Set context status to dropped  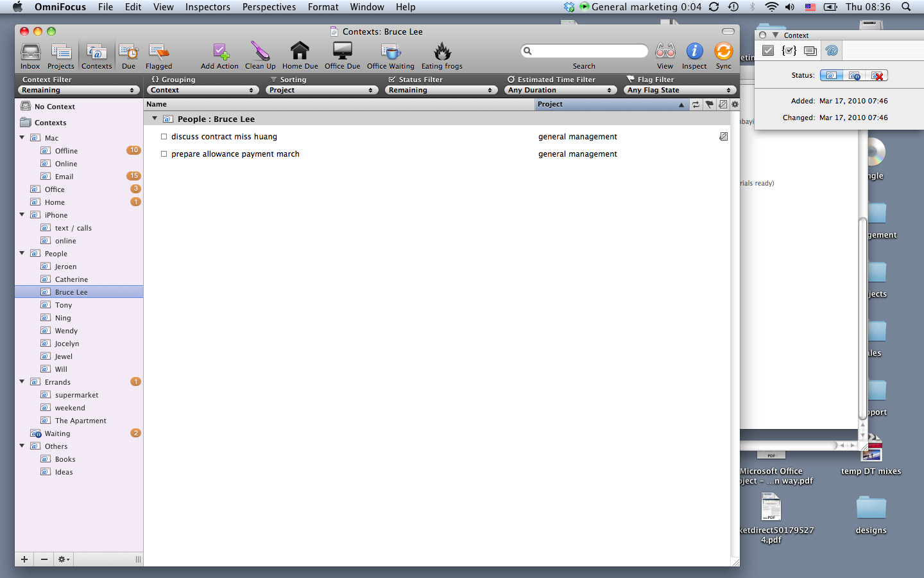coord(877,76)
